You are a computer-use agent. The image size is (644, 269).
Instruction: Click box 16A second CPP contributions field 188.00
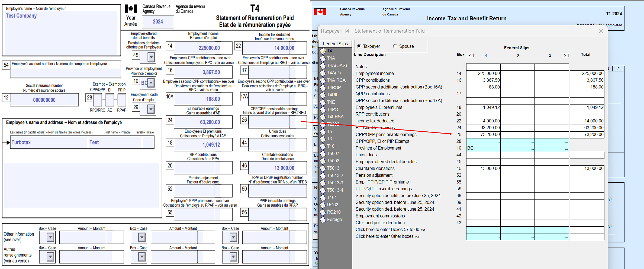coord(203,99)
